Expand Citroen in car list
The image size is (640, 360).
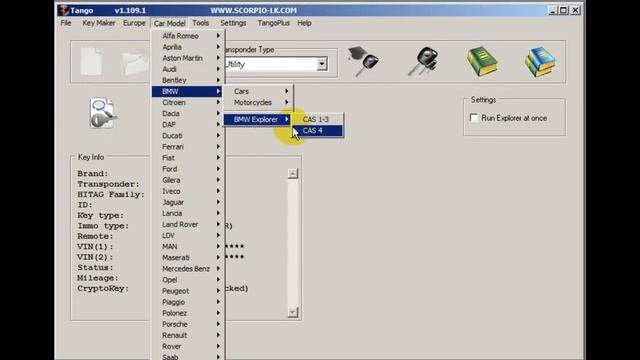pos(188,102)
